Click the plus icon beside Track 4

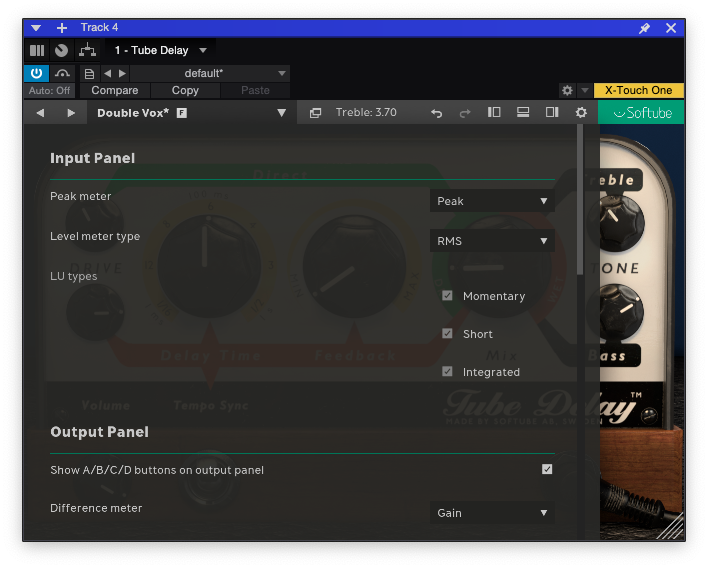point(62,28)
